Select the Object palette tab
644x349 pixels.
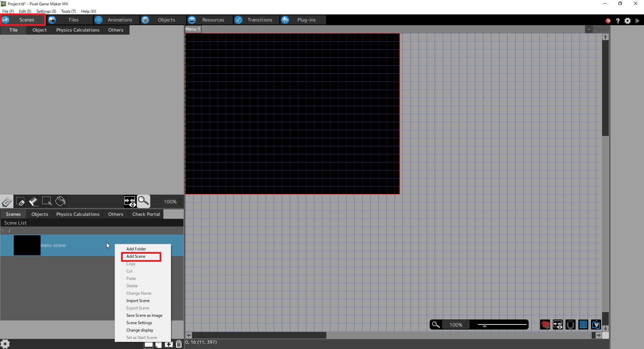click(40, 30)
